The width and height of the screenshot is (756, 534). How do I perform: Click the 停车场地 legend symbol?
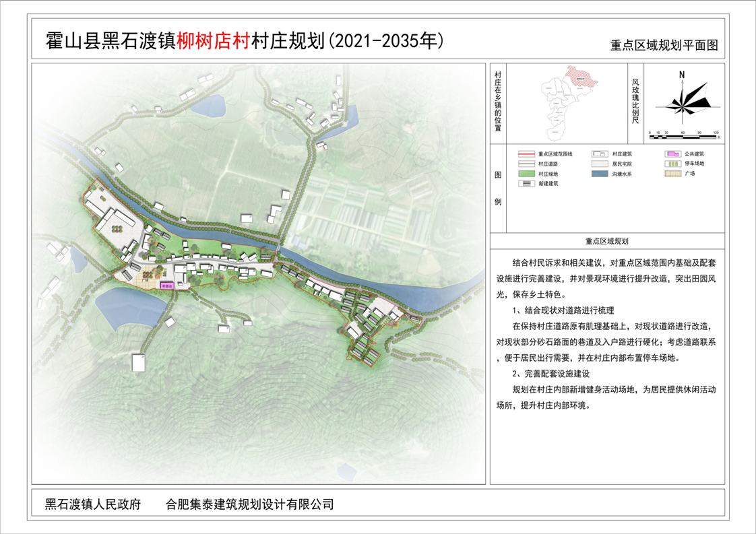click(672, 164)
